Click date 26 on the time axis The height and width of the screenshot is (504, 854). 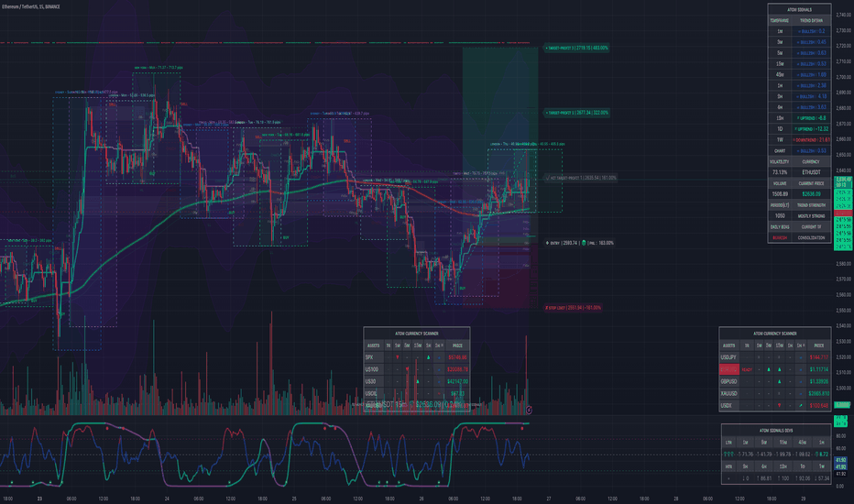point(421,499)
